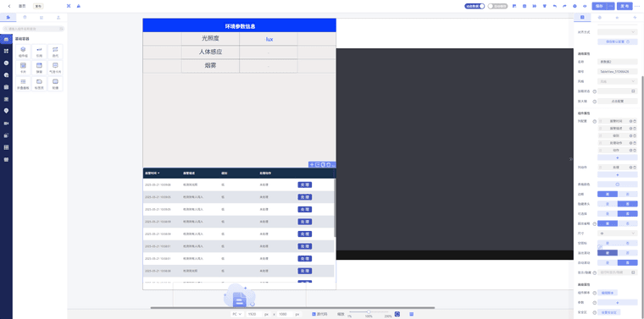Open the 风格 style dropdown
The height and width of the screenshot is (319, 644).
click(617, 81)
